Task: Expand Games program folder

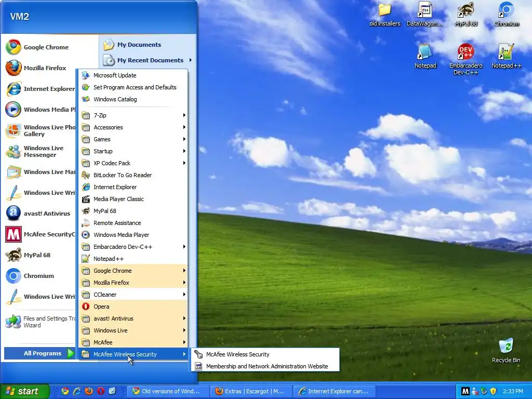Action: (x=134, y=139)
